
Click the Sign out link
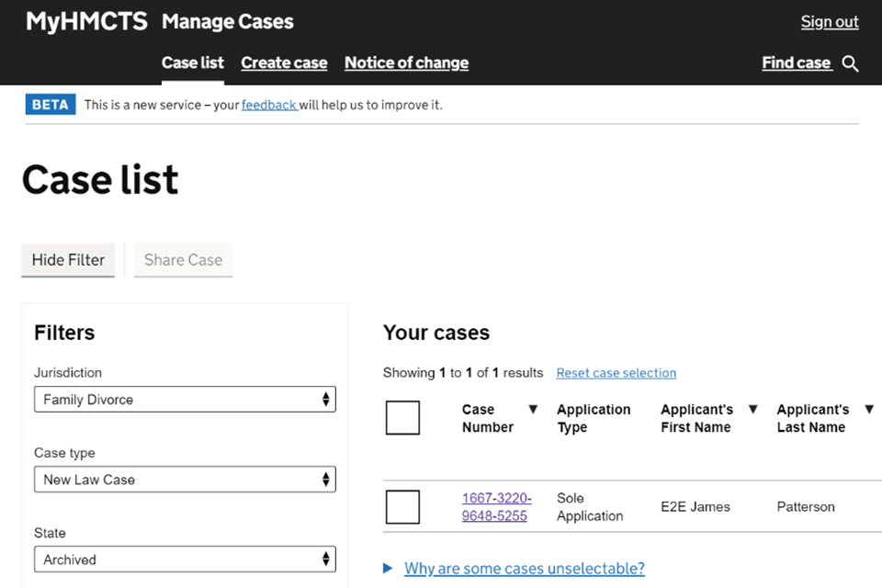830,22
